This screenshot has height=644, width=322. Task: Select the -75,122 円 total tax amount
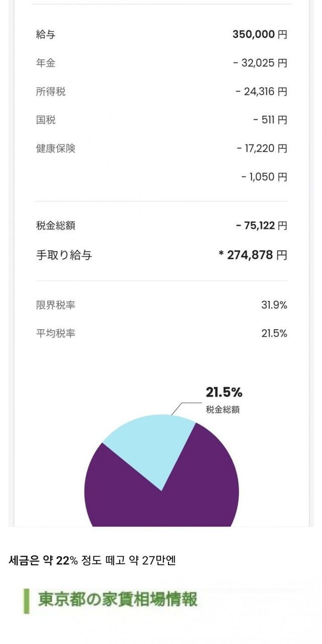tap(262, 225)
